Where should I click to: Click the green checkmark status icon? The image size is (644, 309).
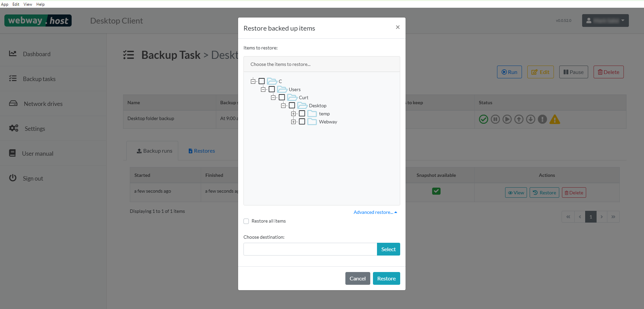click(x=483, y=119)
